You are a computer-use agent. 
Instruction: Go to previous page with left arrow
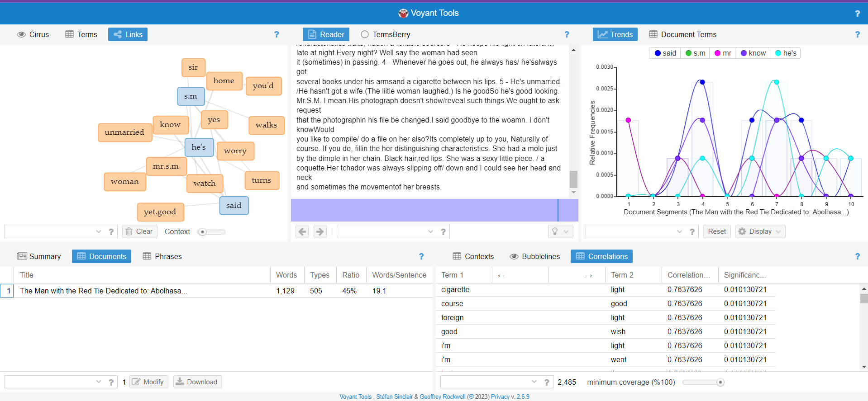[302, 231]
